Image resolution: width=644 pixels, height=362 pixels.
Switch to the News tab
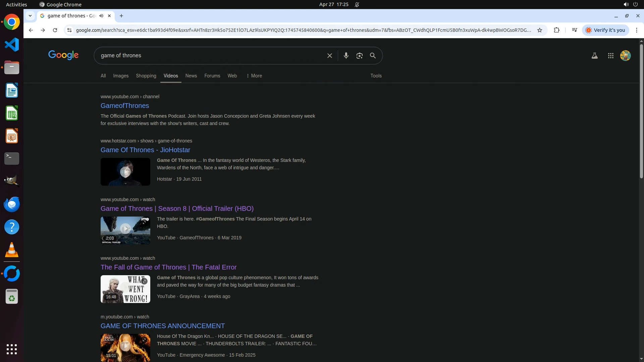(191, 76)
